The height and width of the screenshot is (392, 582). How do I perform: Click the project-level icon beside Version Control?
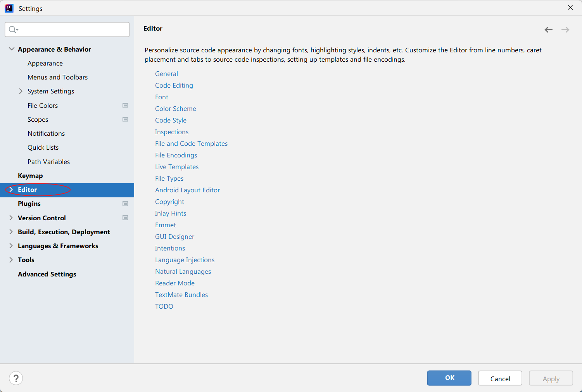[125, 218]
